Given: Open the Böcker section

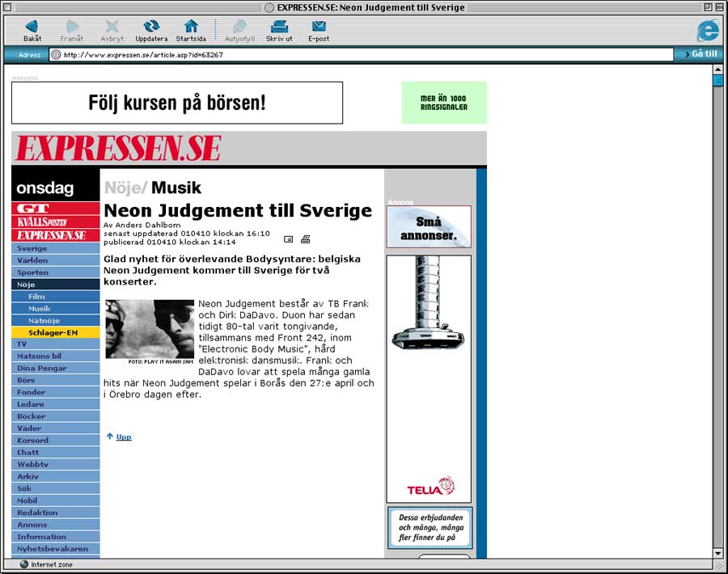Looking at the screenshot, I should 56,416.
